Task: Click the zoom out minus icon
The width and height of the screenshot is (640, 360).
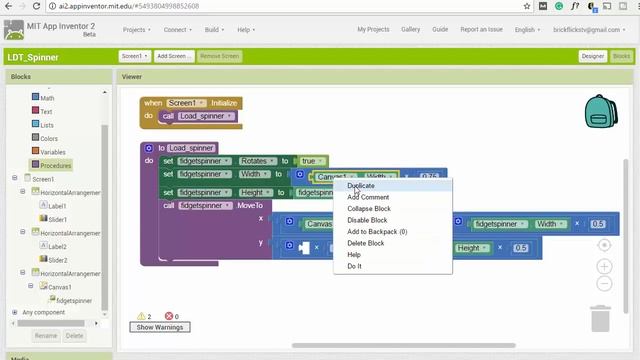Action: pyautogui.click(x=604, y=283)
